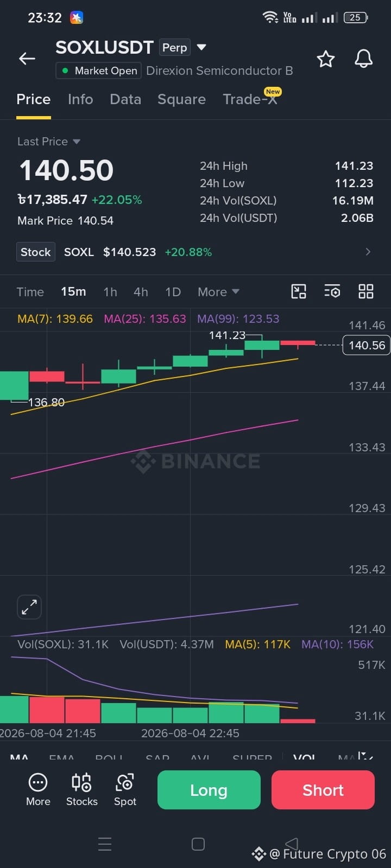Open the More menu icon at bottom
This screenshot has width=391, height=868.
38,789
